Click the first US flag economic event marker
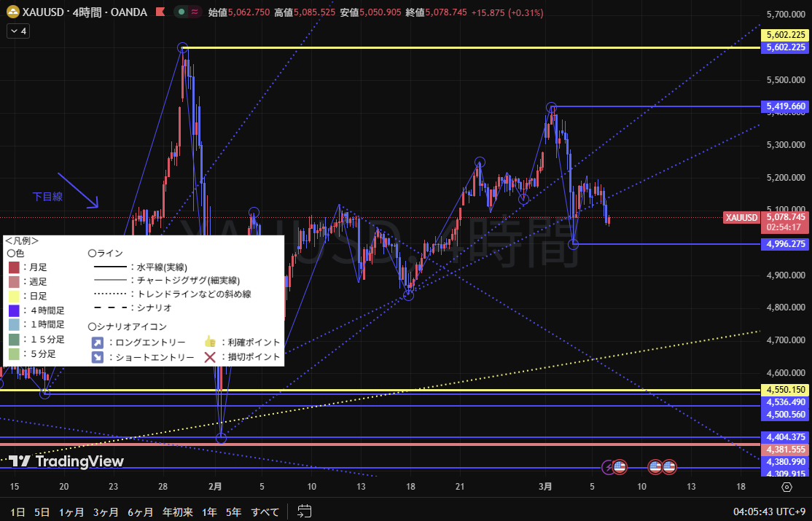This screenshot has height=521, width=812. click(620, 466)
